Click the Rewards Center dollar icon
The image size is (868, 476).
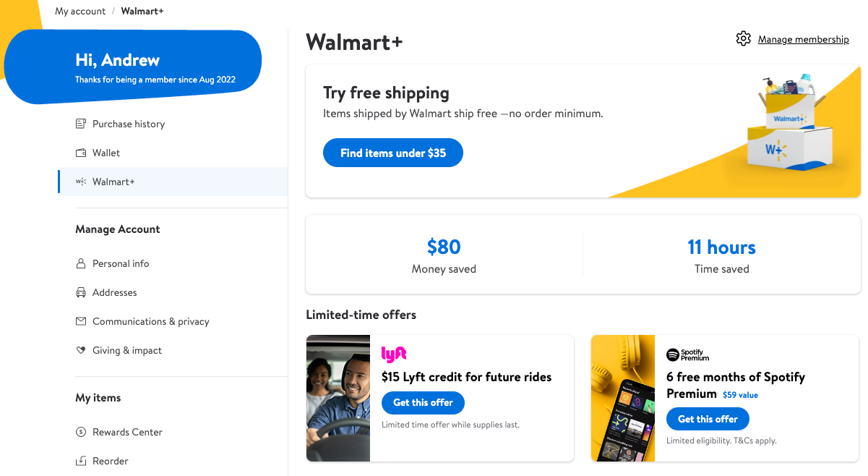click(x=81, y=432)
